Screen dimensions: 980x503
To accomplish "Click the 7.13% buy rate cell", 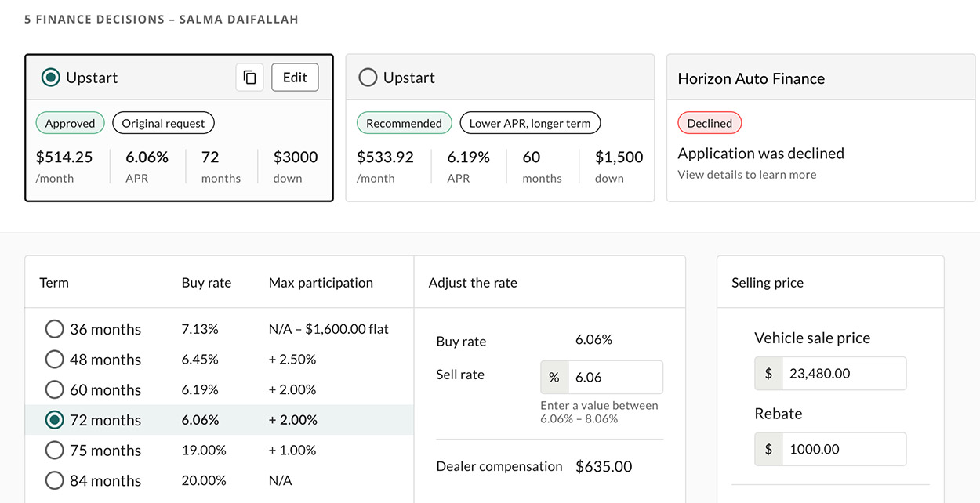I will tap(200, 329).
